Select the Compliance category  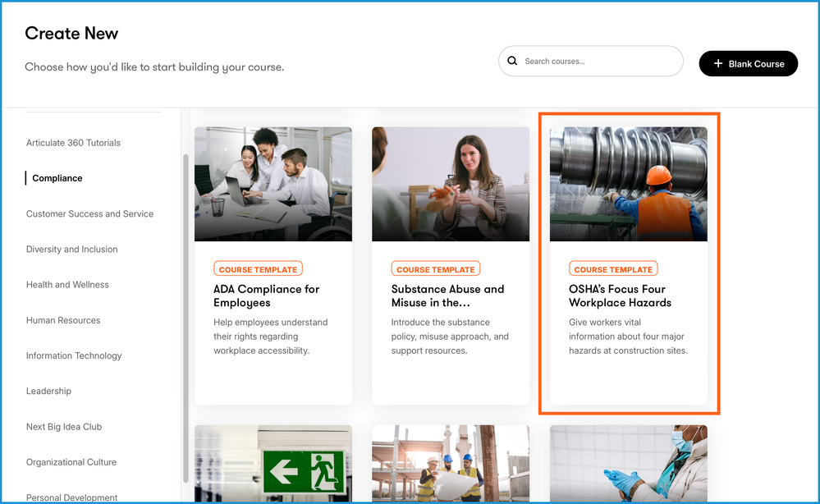tap(57, 178)
